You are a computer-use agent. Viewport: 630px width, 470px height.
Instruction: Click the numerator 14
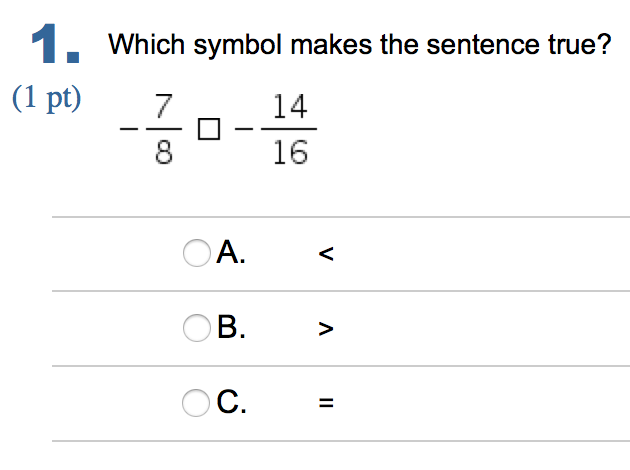[x=290, y=107]
